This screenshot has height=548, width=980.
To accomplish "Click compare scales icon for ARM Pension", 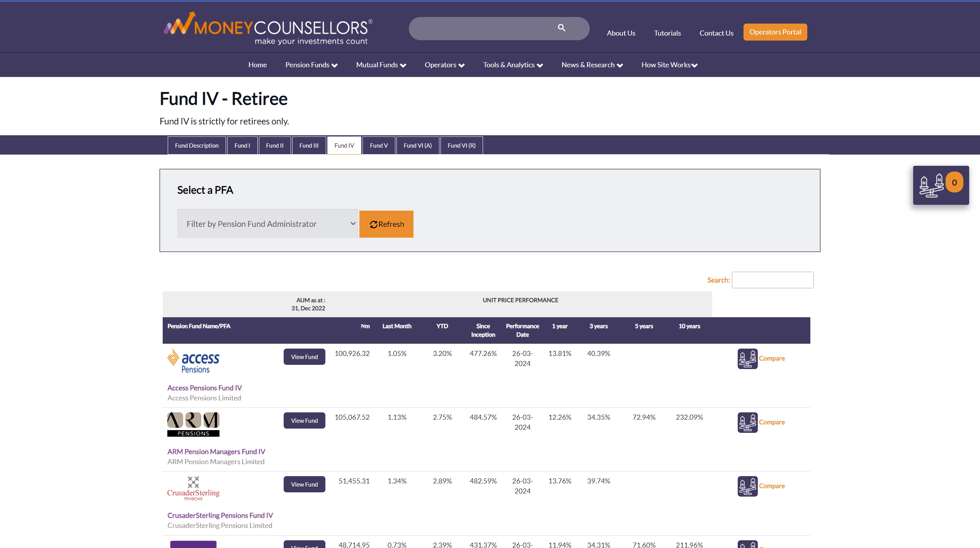I will point(747,422).
